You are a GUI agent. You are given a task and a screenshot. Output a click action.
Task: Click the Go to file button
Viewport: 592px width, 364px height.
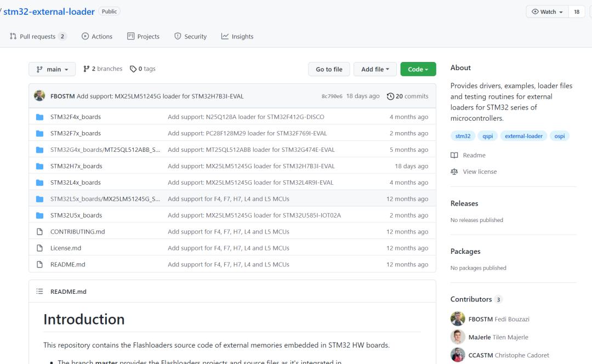coord(329,69)
